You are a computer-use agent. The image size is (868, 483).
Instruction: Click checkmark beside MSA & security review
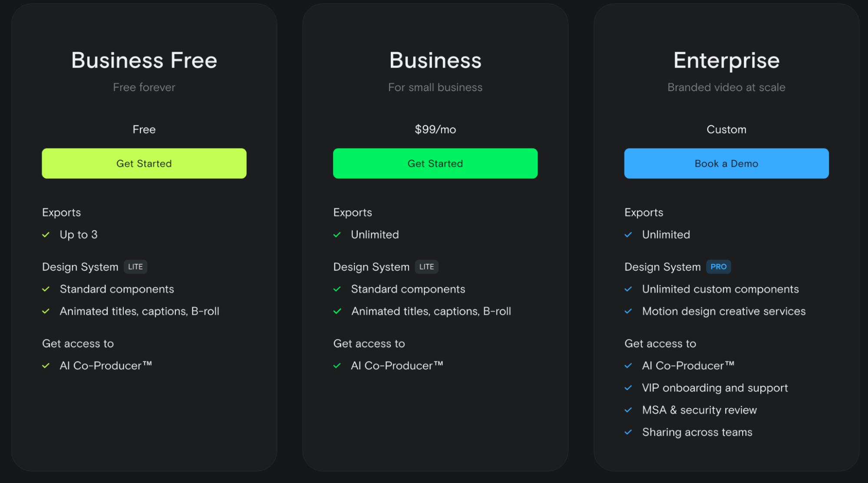click(x=628, y=410)
